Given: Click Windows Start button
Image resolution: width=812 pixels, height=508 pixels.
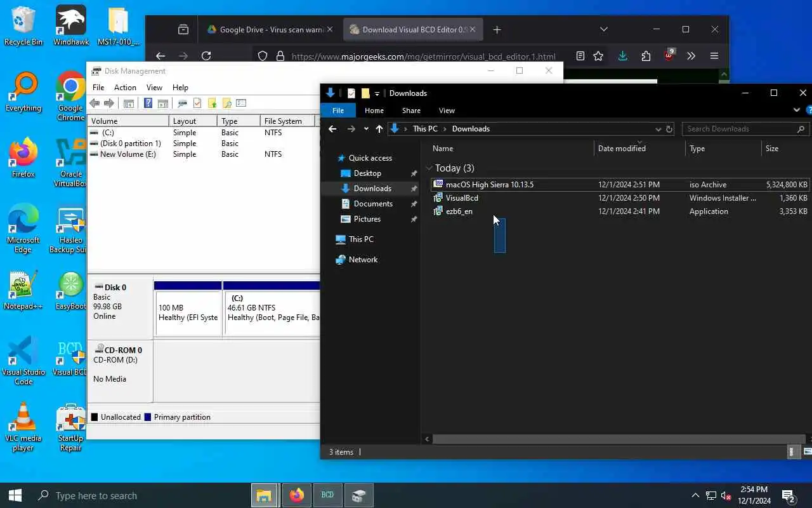Looking at the screenshot, I should (15, 495).
